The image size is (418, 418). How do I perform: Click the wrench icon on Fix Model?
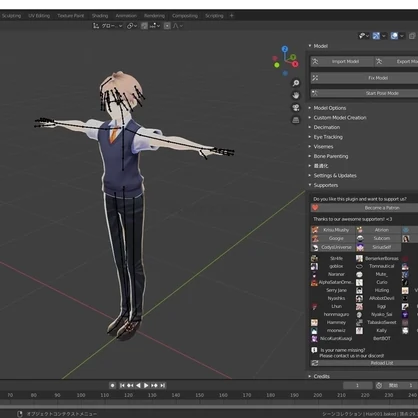(x=315, y=78)
